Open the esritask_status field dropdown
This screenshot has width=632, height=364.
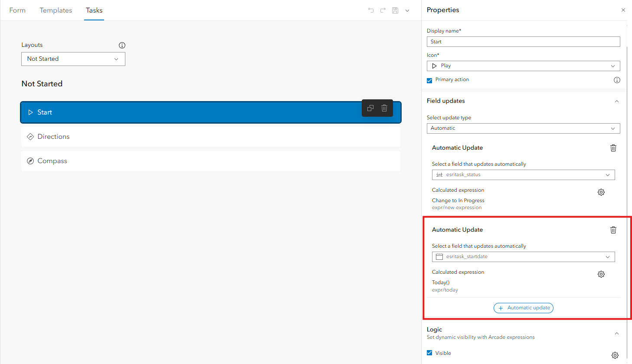[524, 175]
